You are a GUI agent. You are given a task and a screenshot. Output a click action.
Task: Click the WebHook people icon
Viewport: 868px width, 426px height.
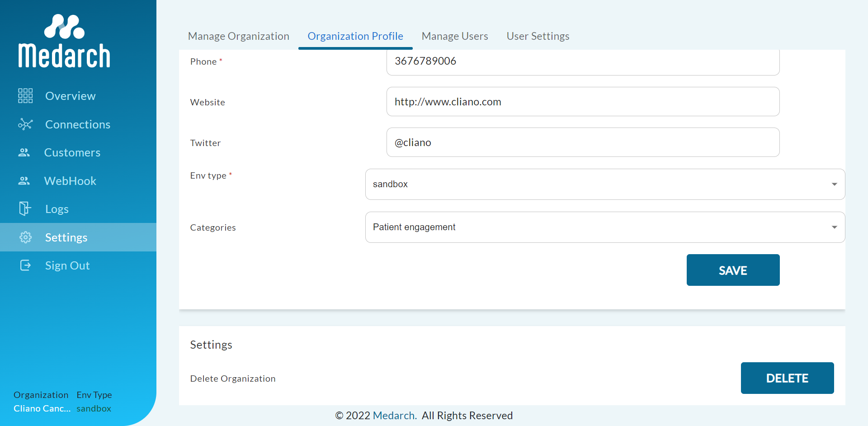(x=24, y=181)
